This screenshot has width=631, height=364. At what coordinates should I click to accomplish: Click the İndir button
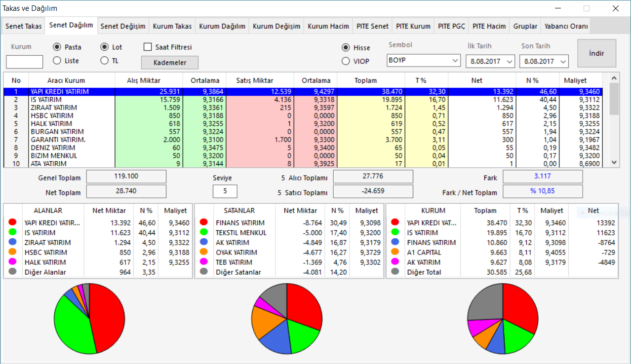pyautogui.click(x=596, y=53)
